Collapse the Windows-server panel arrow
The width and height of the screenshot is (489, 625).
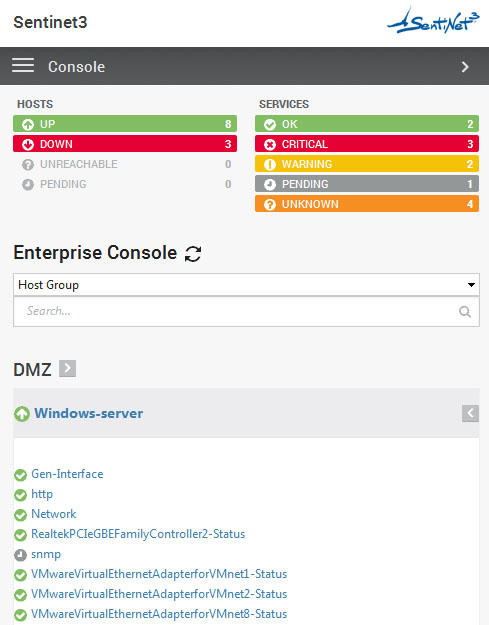(x=470, y=413)
